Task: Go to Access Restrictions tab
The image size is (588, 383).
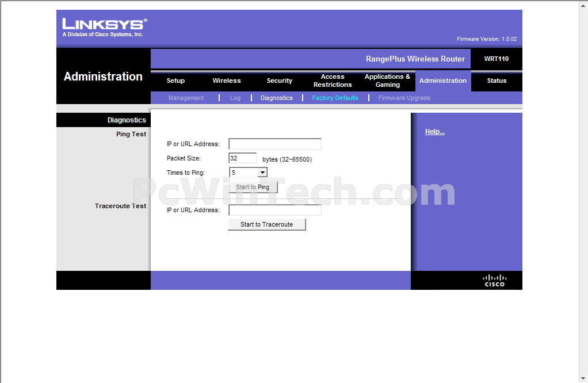Action: 333,81
